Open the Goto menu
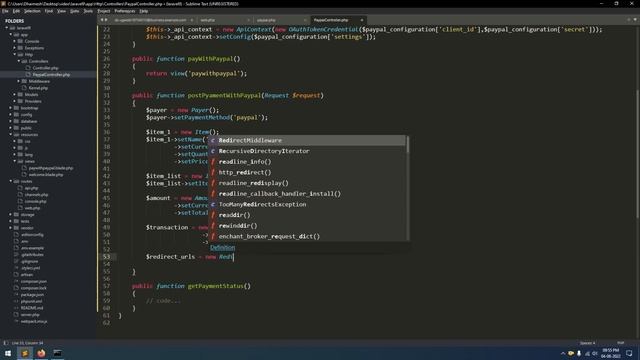This screenshot has width=640, height=360. (x=74, y=11)
